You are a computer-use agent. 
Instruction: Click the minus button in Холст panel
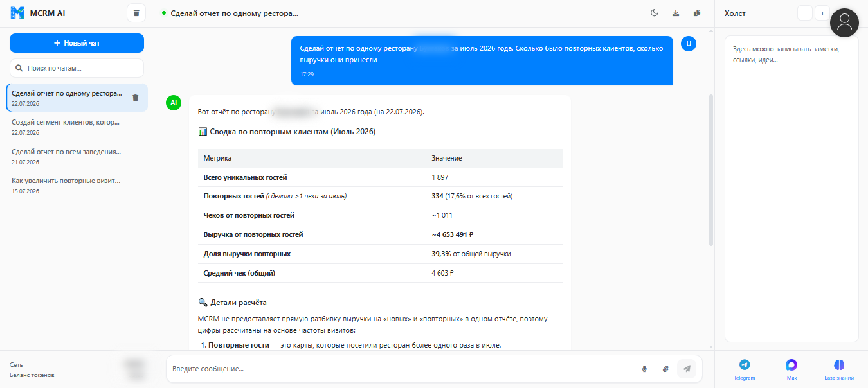(805, 13)
